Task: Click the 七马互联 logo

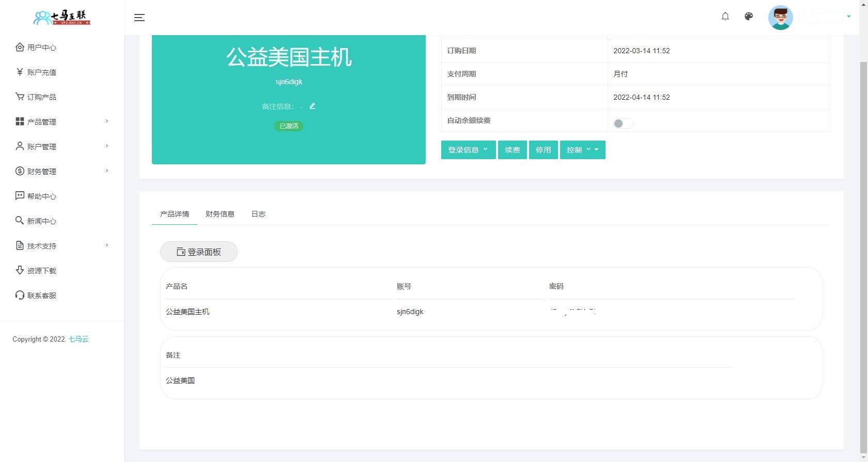Action: [x=62, y=18]
